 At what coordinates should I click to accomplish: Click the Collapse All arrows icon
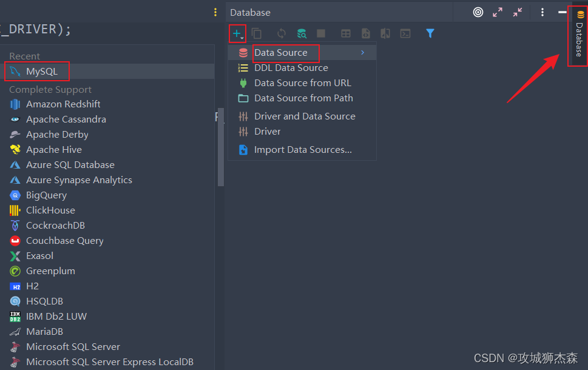click(518, 12)
